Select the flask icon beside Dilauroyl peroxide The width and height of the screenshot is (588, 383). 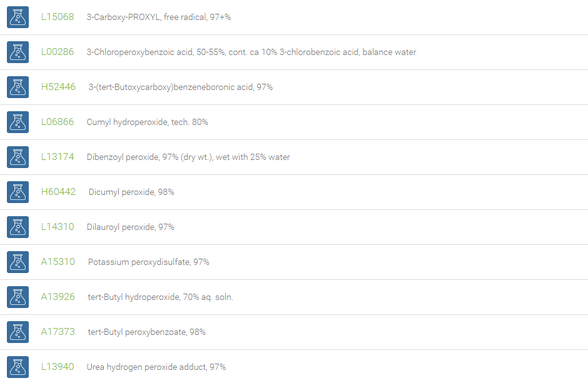pyautogui.click(x=18, y=227)
